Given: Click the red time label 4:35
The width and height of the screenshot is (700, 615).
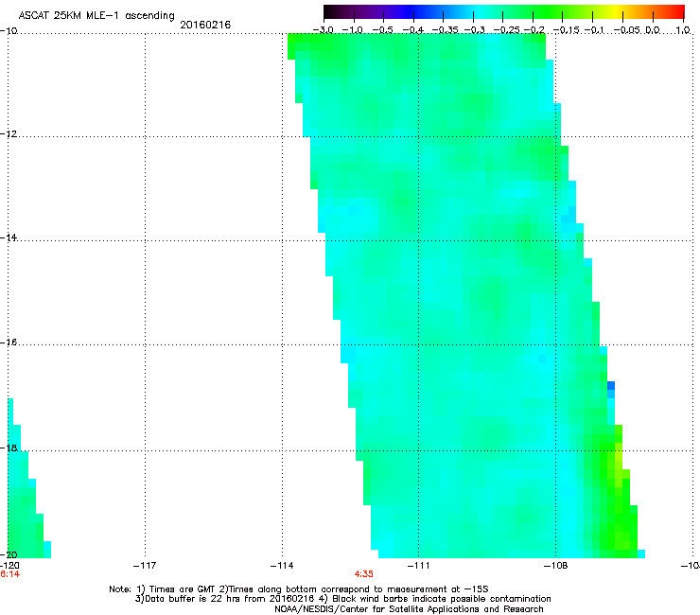Looking at the screenshot, I should coord(364,574).
